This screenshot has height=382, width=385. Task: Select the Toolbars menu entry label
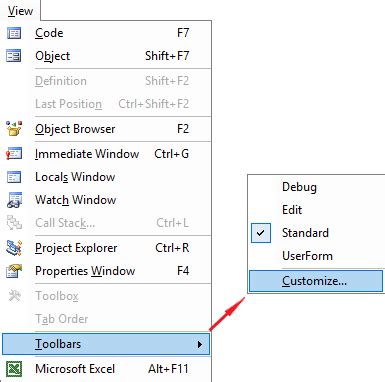(x=58, y=344)
